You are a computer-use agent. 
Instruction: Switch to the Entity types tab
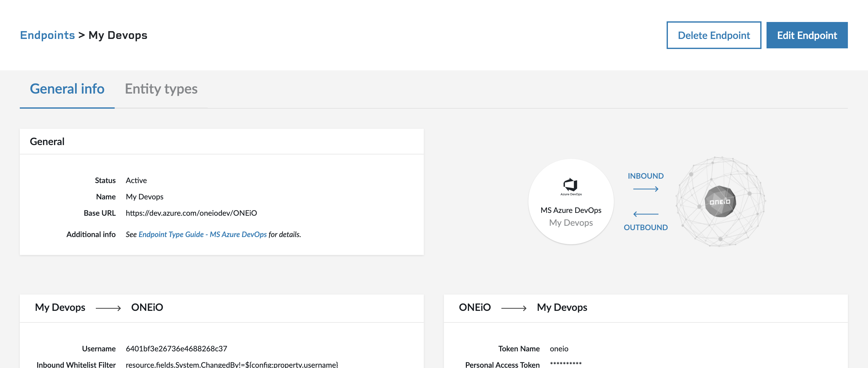pos(161,89)
